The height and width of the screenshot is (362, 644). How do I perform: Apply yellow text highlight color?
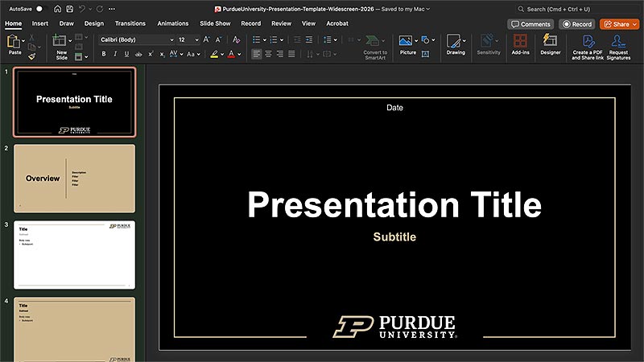pos(214,54)
